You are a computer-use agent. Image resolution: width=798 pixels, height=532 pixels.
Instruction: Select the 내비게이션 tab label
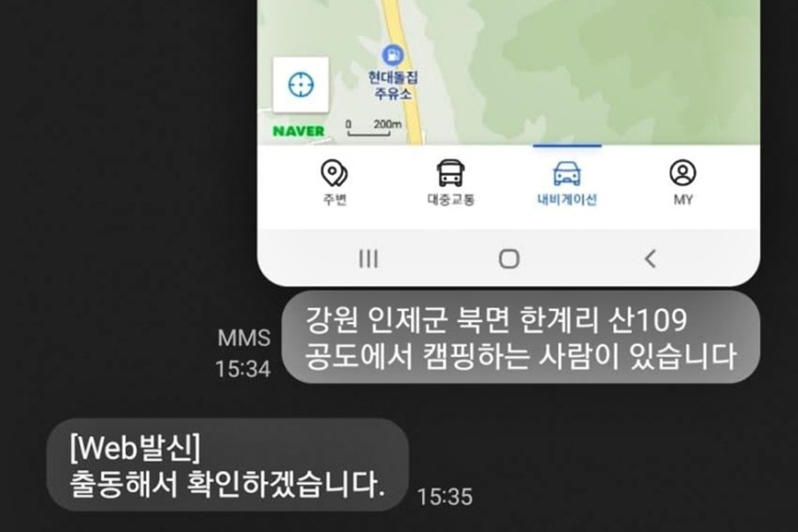[567, 199]
